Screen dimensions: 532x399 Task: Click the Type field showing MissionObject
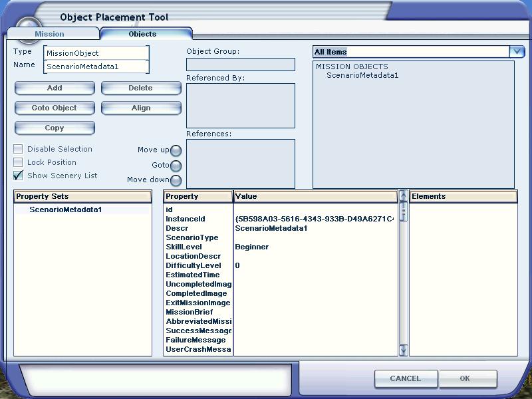[96, 53]
